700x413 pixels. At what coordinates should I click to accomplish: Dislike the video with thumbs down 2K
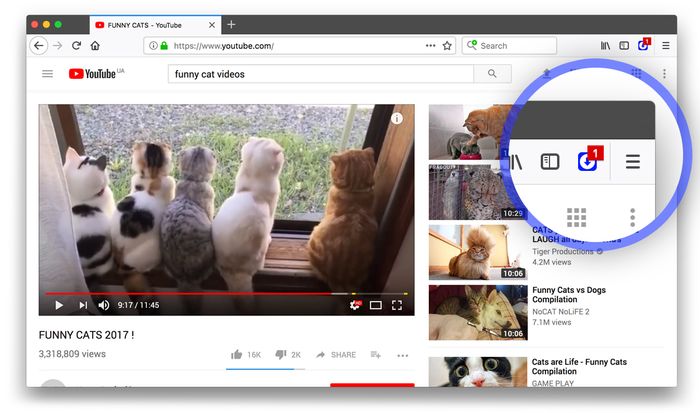click(x=288, y=355)
